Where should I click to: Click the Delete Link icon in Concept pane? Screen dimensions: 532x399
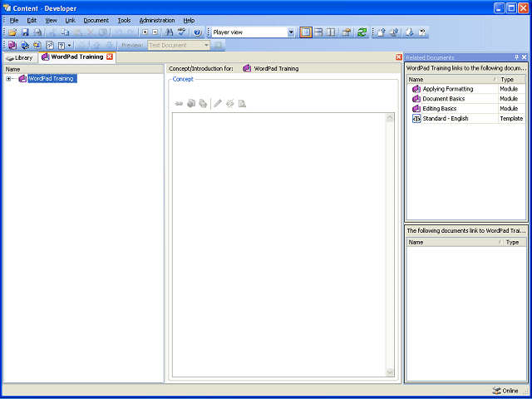point(229,103)
